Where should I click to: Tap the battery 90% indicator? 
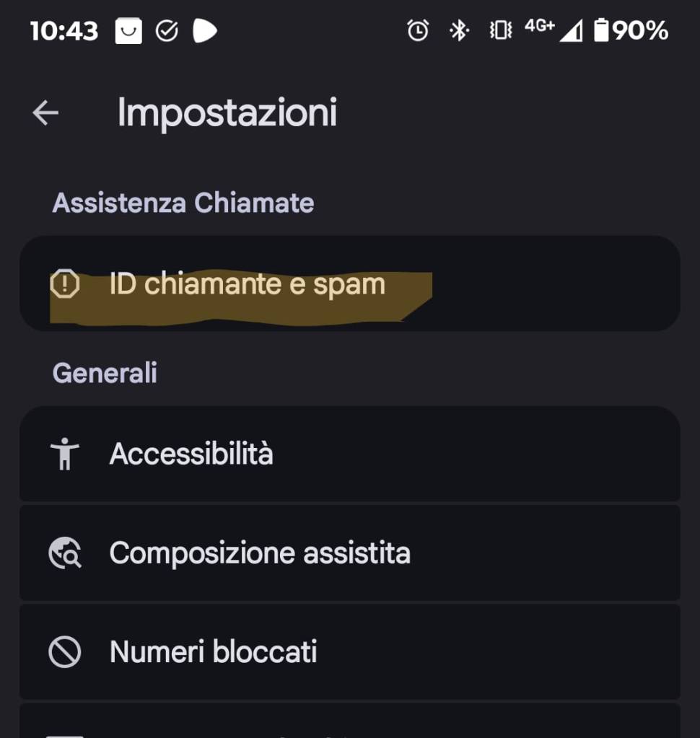coord(631,30)
